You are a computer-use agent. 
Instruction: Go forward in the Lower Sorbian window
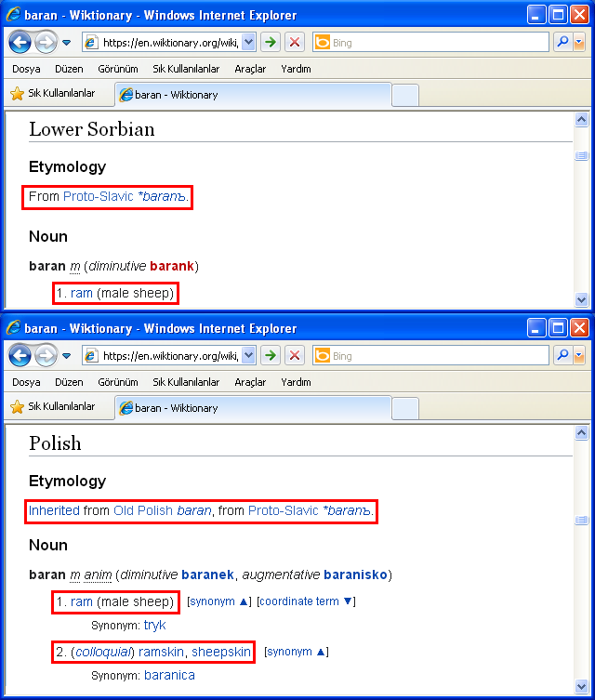pos(46,43)
